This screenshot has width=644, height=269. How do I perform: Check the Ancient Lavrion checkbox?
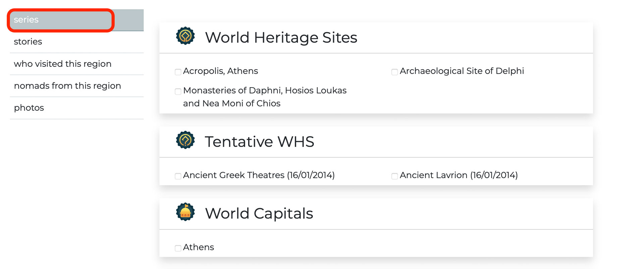[394, 176]
